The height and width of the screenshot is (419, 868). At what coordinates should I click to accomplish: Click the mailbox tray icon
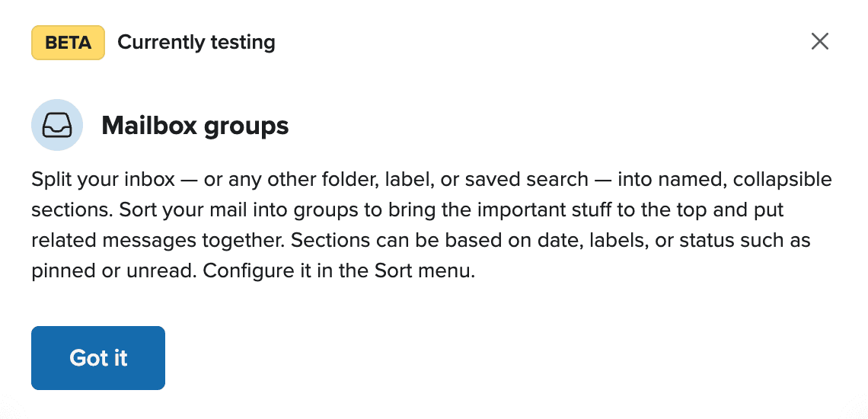coord(57,125)
